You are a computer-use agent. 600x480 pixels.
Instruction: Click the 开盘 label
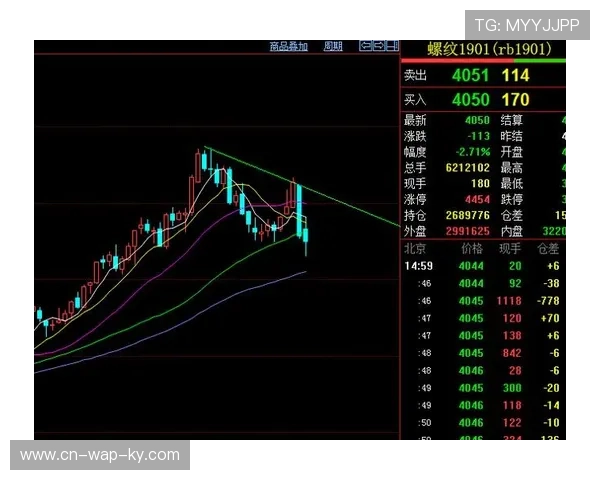pyautogui.click(x=512, y=152)
